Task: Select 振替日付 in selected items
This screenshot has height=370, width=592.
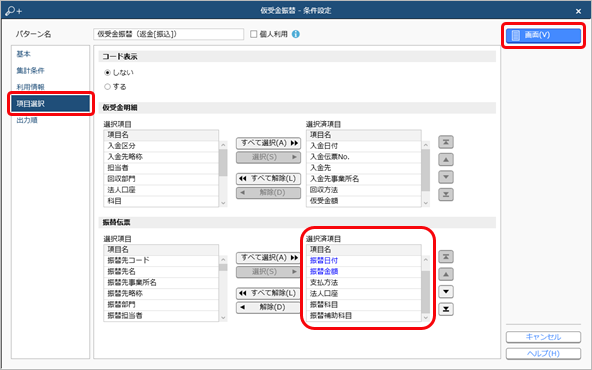Action: (x=364, y=261)
